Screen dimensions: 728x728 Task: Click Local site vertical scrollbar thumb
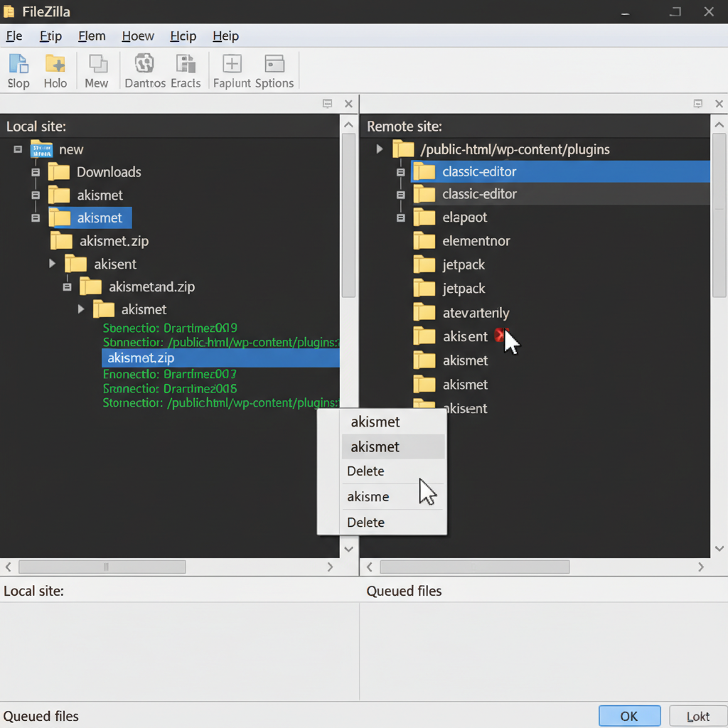pyautogui.click(x=348, y=215)
